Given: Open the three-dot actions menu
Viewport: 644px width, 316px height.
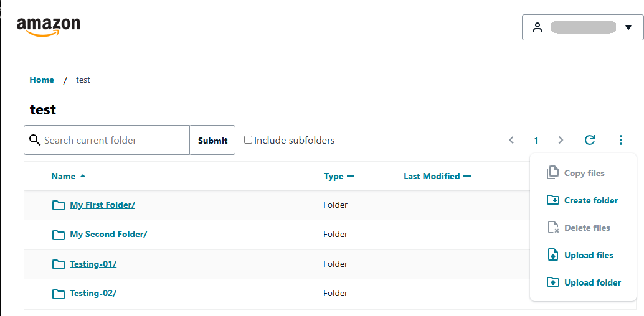Looking at the screenshot, I should (x=620, y=140).
